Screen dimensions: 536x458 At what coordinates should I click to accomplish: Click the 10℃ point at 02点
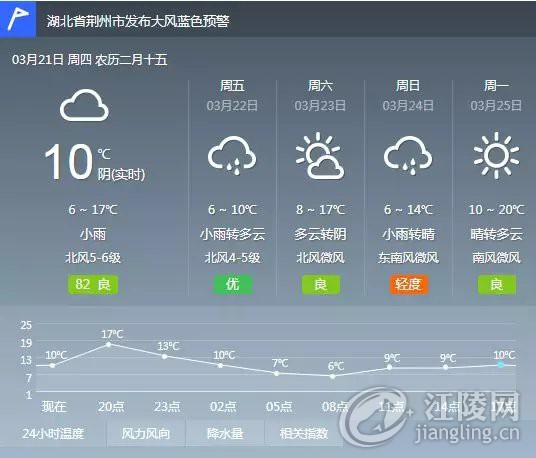pyautogui.click(x=220, y=365)
